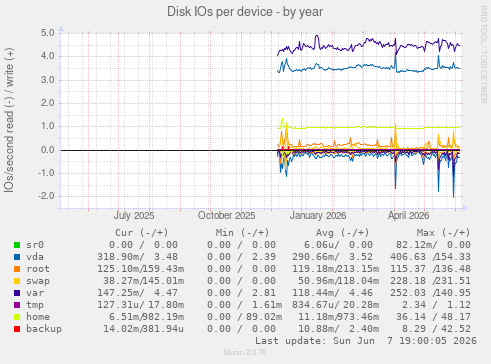This screenshot has height=364, width=491.
Task: Click the 'Avg (-/+)' column header
Action: click(343, 233)
